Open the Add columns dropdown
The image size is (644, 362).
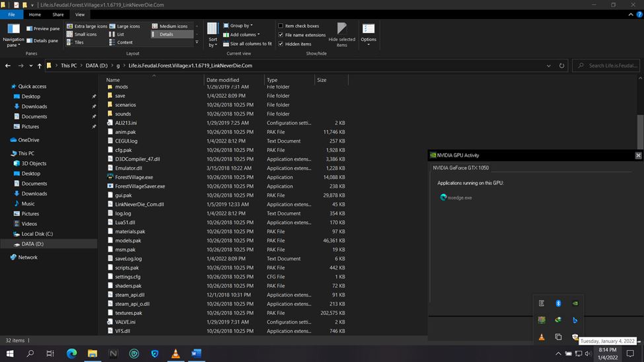point(241,34)
